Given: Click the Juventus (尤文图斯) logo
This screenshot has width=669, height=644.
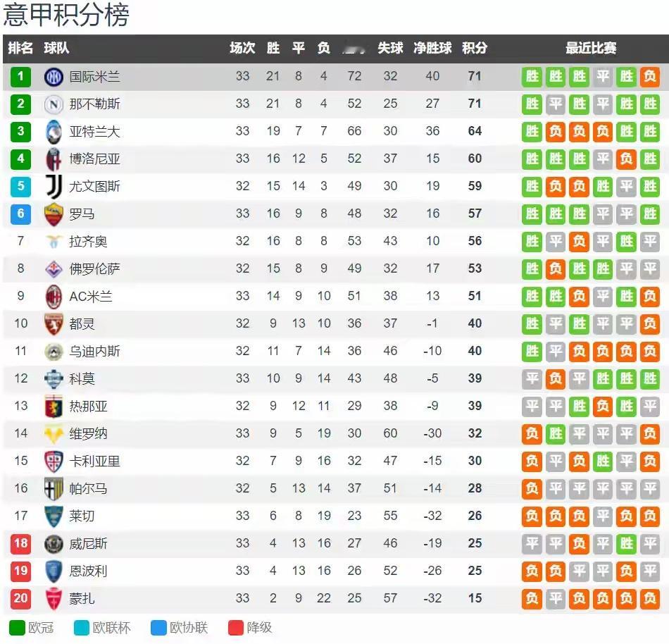Looking at the screenshot, I should pos(54,187).
